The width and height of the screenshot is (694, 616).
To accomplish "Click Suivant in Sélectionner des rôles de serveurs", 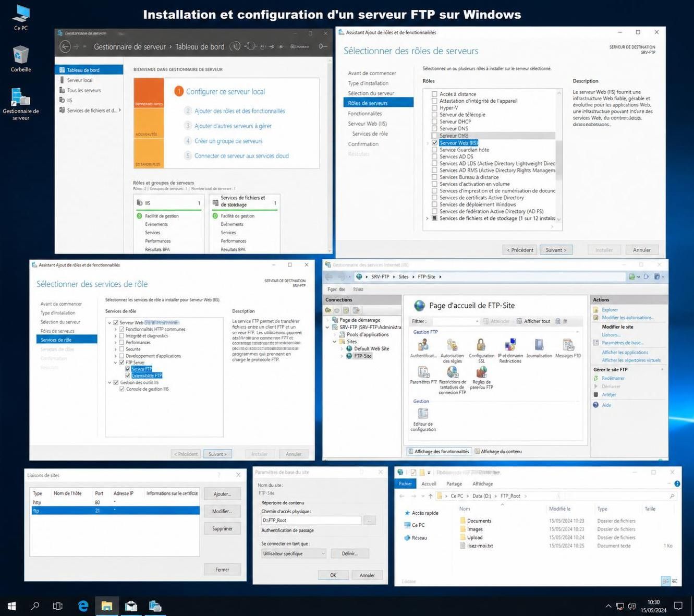I will pyautogui.click(x=556, y=250).
